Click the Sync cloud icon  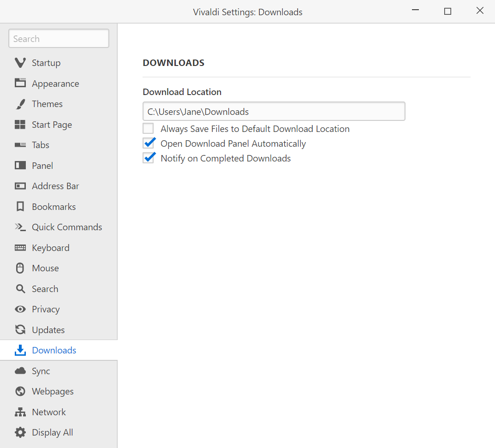point(20,370)
